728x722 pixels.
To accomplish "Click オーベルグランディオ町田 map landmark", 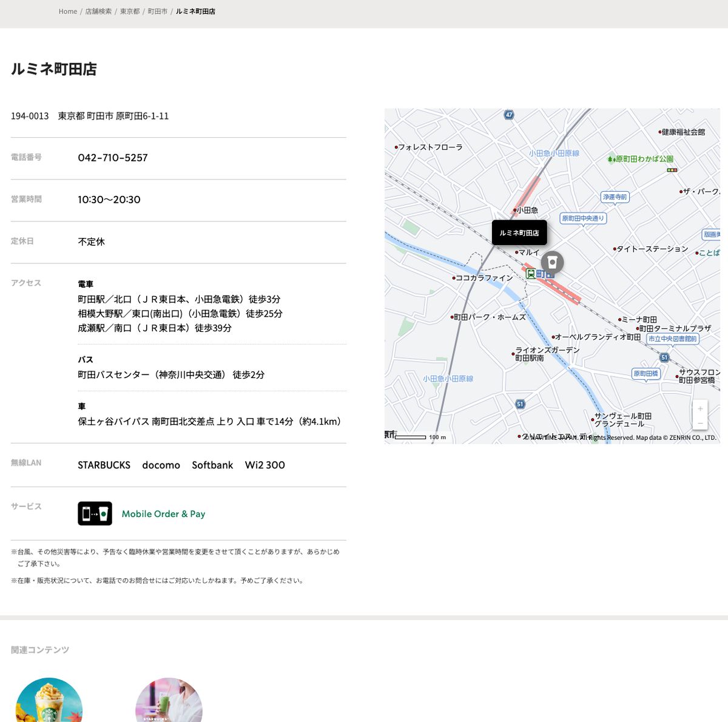I will 596,337.
